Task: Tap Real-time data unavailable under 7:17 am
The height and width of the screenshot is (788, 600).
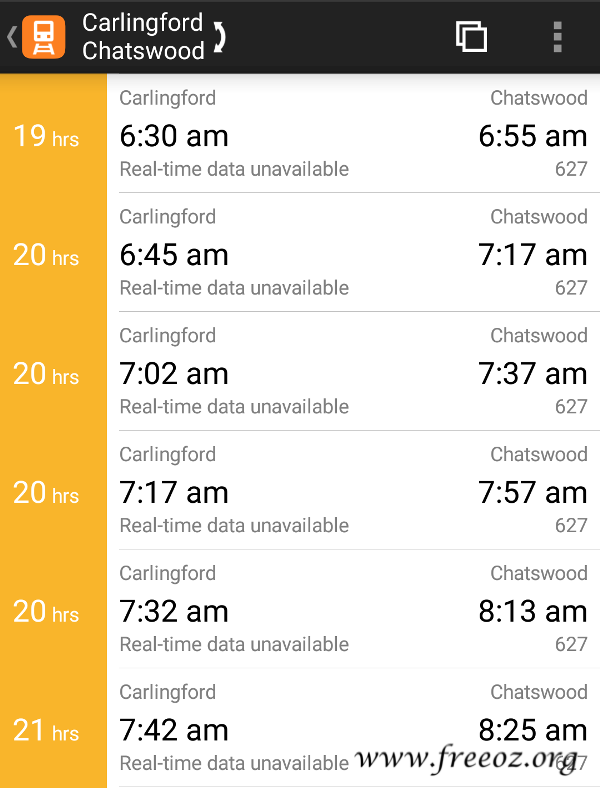Action: 234,526
